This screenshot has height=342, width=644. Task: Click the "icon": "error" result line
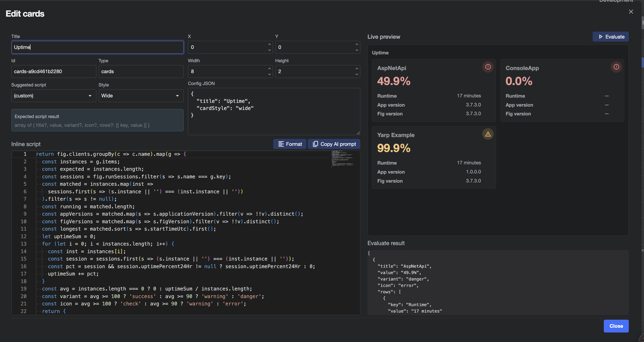398,285
